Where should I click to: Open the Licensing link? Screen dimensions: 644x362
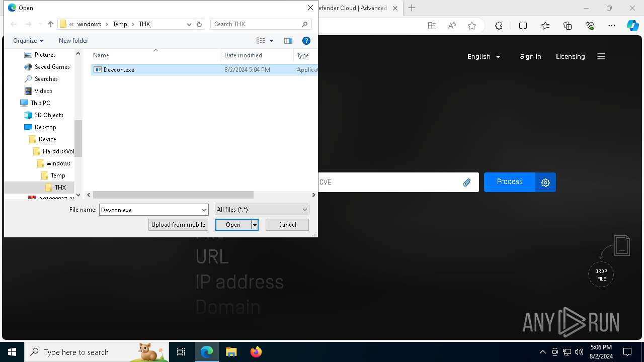coord(570,56)
